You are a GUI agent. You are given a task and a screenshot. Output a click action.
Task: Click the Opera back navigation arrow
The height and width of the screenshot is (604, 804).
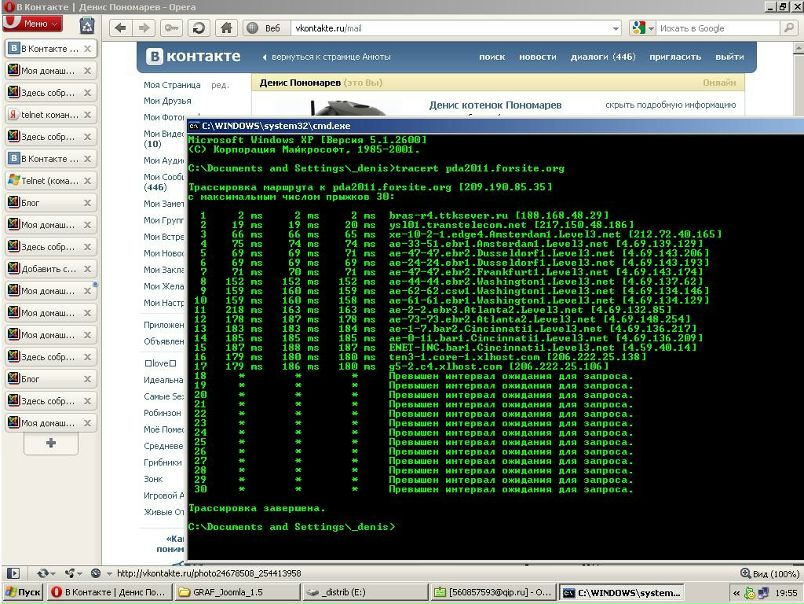(120, 28)
